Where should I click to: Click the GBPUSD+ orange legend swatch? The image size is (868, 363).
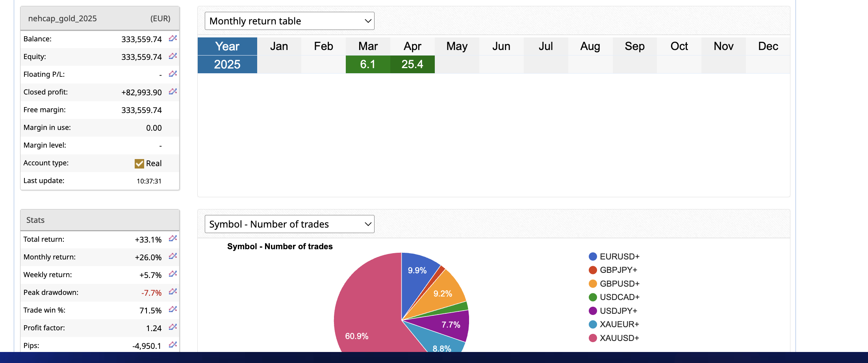coord(593,284)
